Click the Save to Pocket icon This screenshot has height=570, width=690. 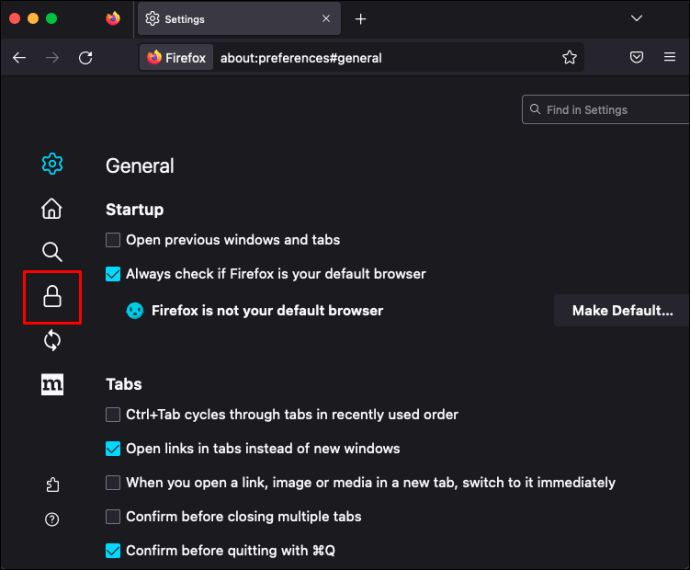coord(636,58)
